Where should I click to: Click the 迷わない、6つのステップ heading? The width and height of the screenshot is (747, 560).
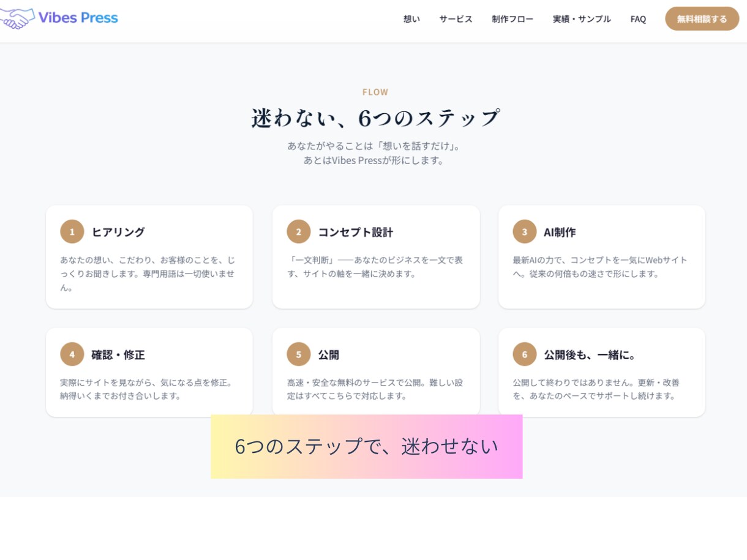(375, 118)
